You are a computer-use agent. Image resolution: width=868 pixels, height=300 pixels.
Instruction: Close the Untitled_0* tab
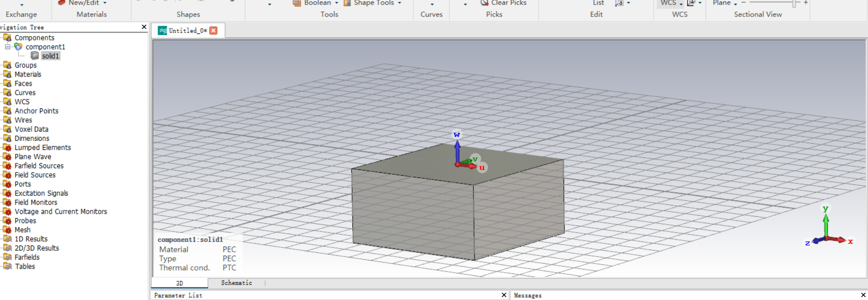[x=213, y=31]
